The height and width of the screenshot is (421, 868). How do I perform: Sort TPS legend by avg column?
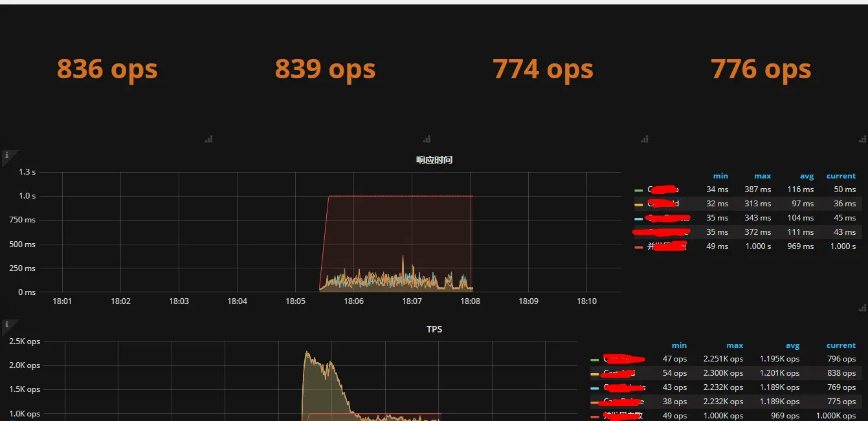click(x=792, y=345)
